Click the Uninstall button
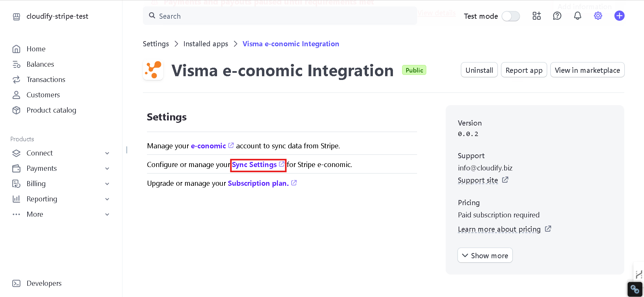This screenshot has height=297, width=644. coord(479,70)
